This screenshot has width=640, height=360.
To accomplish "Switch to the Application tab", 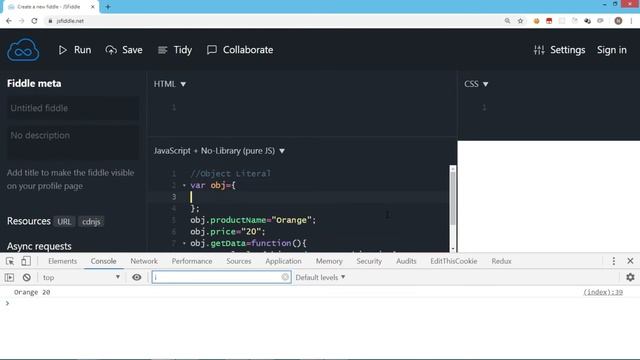I will click(x=283, y=261).
